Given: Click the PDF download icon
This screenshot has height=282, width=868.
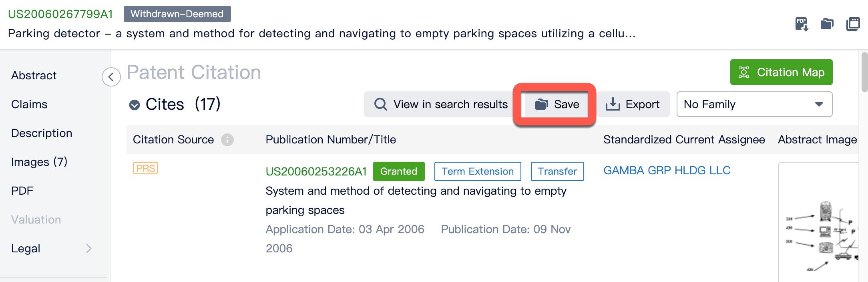Looking at the screenshot, I should click(x=802, y=24).
